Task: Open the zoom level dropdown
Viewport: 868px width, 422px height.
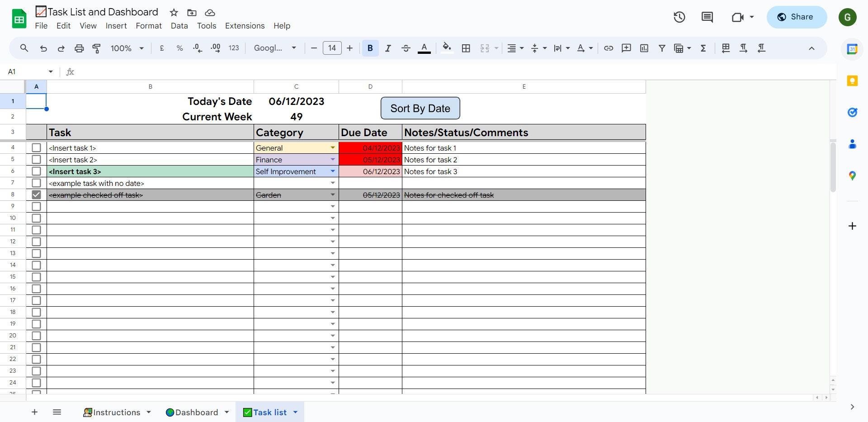Action: 127,48
